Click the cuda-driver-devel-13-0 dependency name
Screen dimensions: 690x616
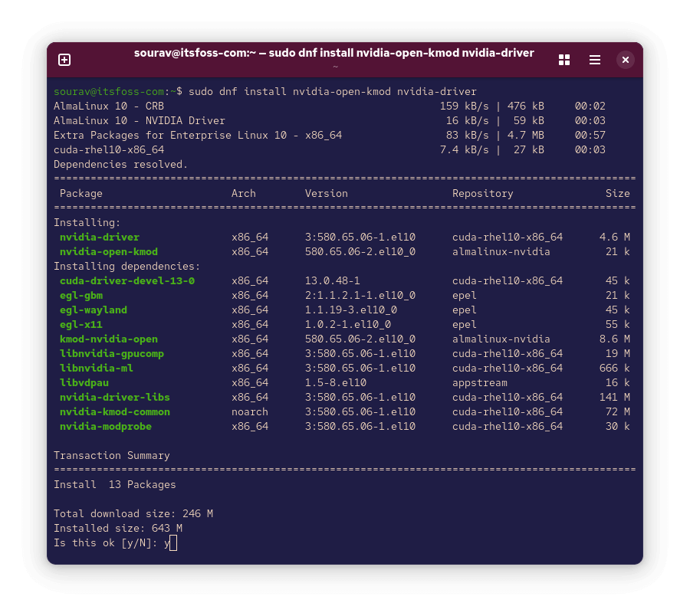(x=127, y=281)
